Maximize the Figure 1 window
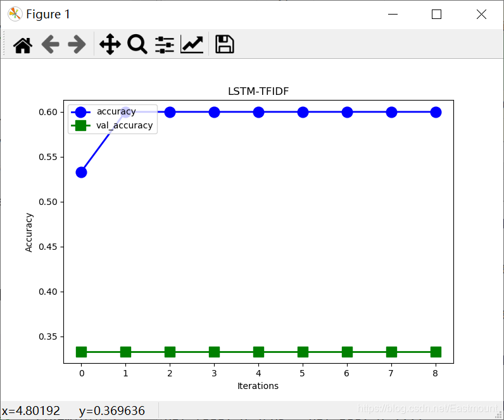Viewport: 504px width, 420px height. 436,14
